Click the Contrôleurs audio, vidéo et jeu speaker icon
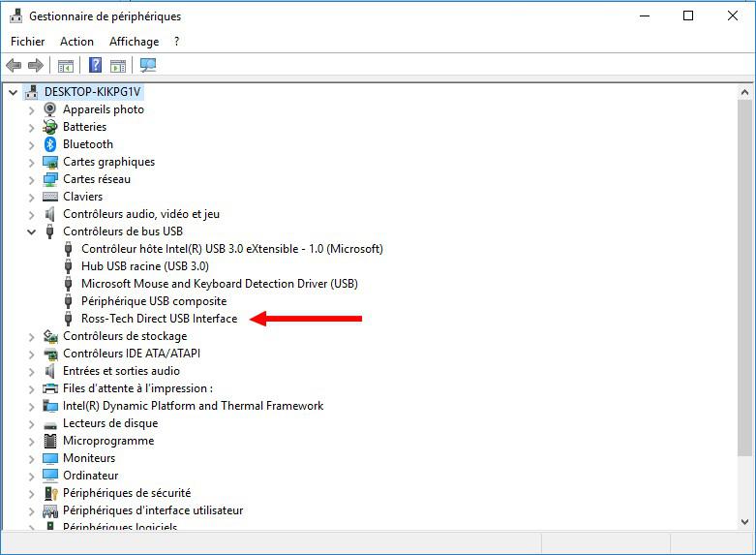Image resolution: width=756 pixels, height=555 pixels. [x=49, y=214]
